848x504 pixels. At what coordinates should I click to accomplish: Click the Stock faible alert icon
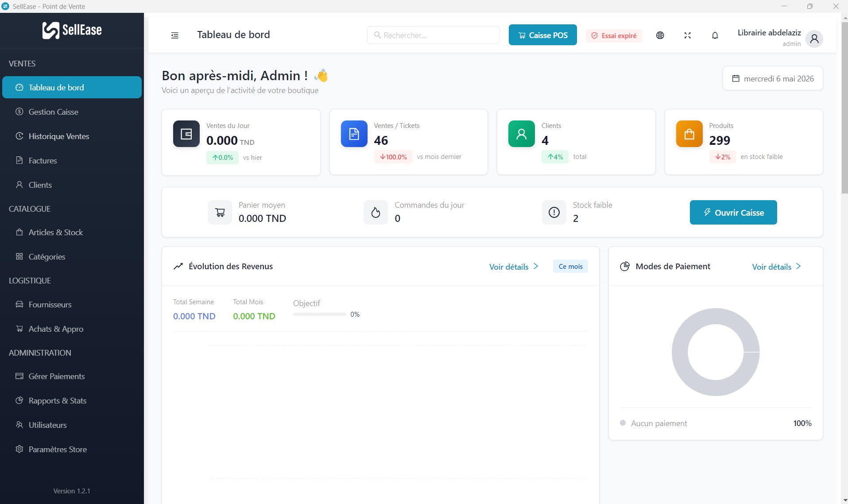(x=554, y=213)
